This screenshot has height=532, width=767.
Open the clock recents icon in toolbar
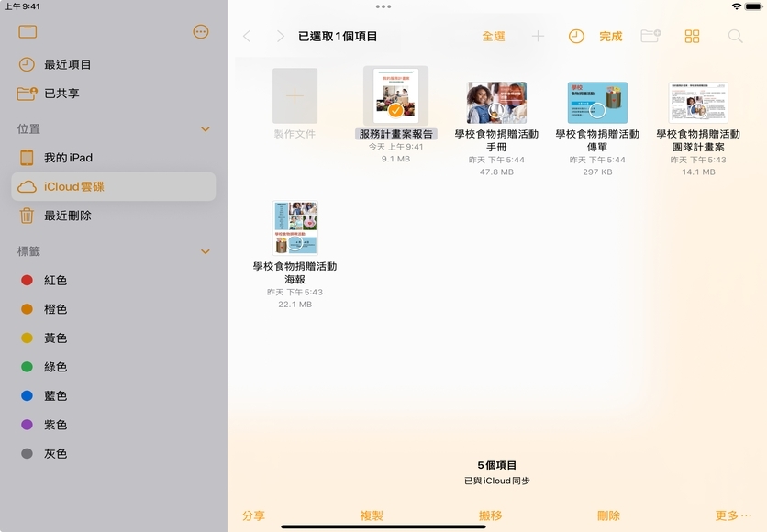pyautogui.click(x=575, y=37)
